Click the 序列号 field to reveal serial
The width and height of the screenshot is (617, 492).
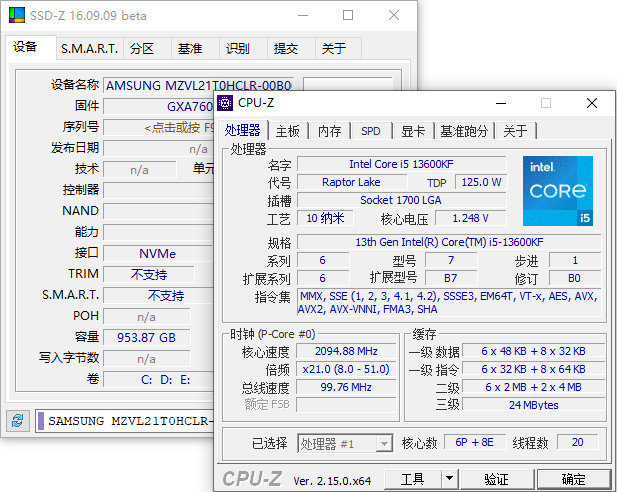point(158,127)
